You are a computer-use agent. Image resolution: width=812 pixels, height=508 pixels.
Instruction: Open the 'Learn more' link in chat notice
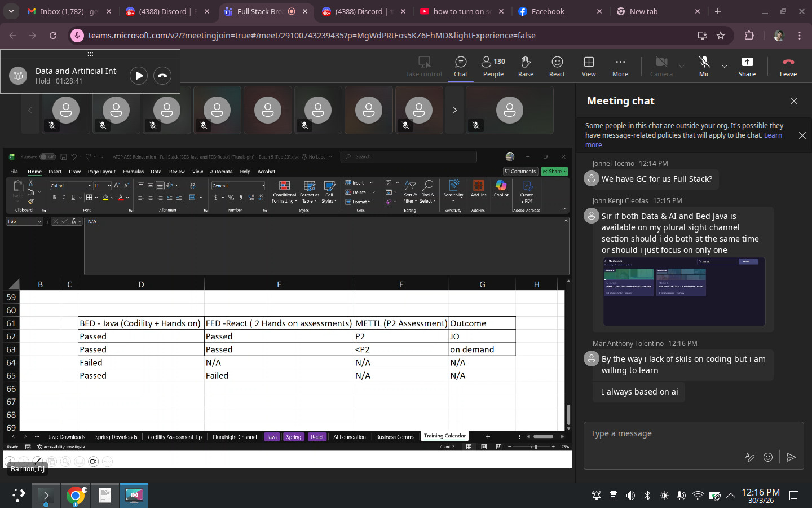click(773, 135)
